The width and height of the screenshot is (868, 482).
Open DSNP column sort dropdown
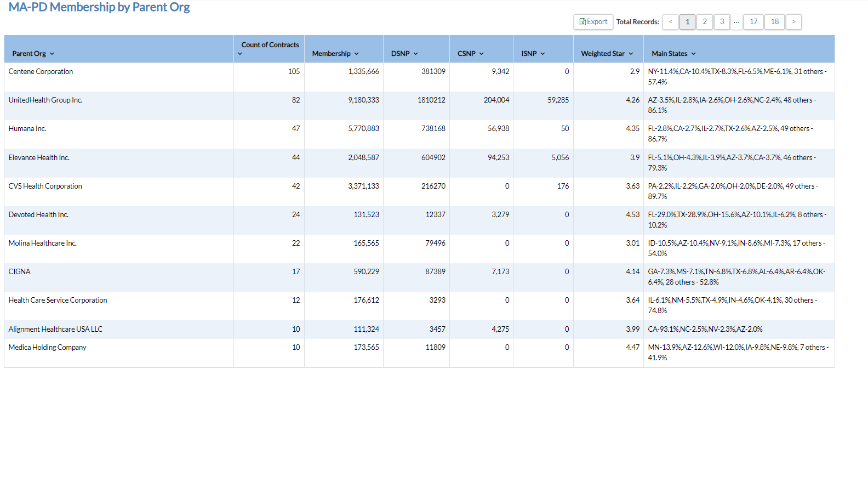click(x=404, y=54)
